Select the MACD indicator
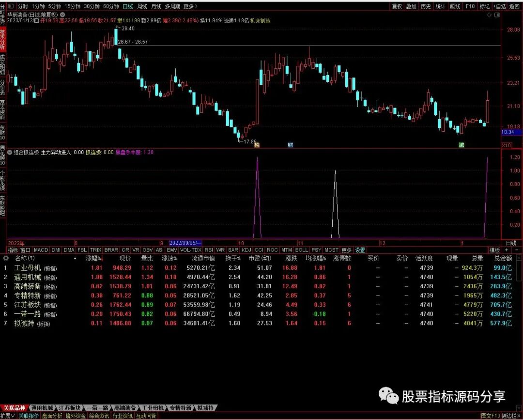Viewport: 523px width, 420px height. pos(41,250)
